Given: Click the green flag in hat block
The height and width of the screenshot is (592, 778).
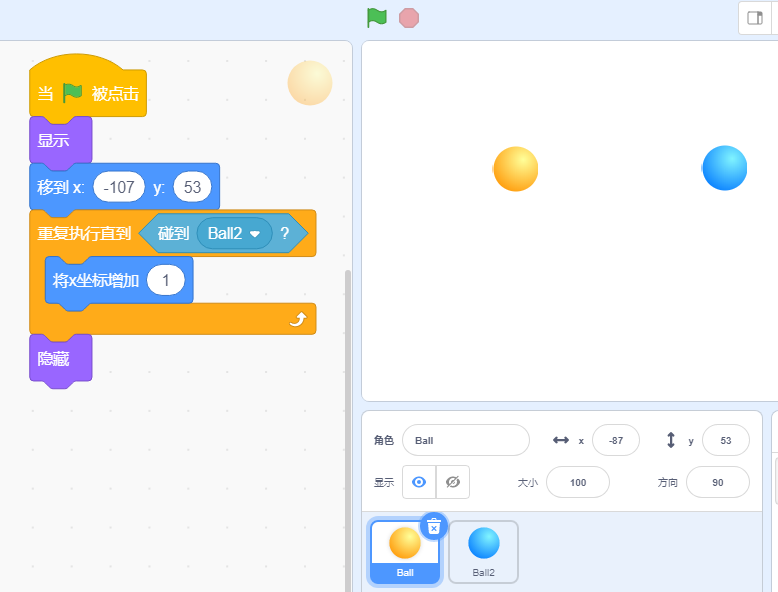Looking at the screenshot, I should click(72, 93).
